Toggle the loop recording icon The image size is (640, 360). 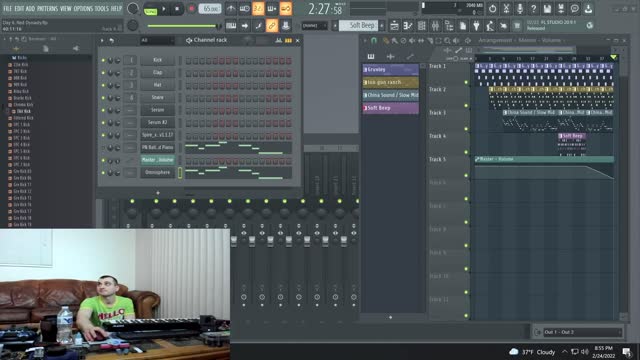click(286, 9)
